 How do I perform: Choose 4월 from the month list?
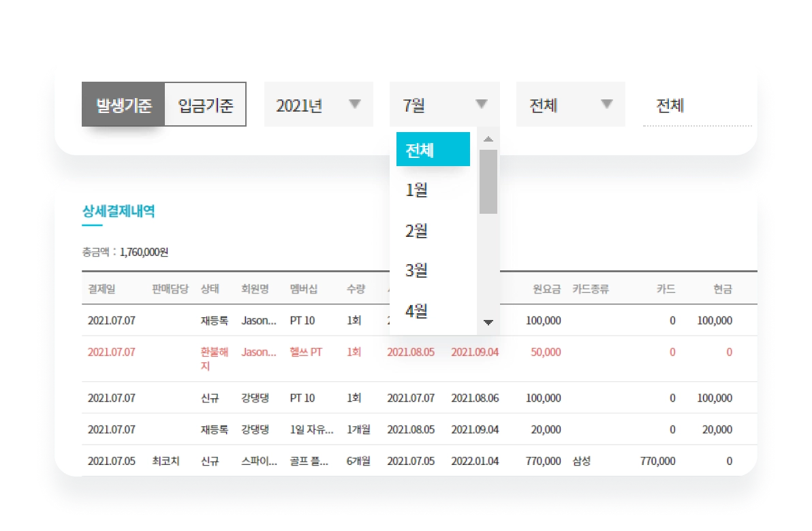pyautogui.click(x=416, y=311)
